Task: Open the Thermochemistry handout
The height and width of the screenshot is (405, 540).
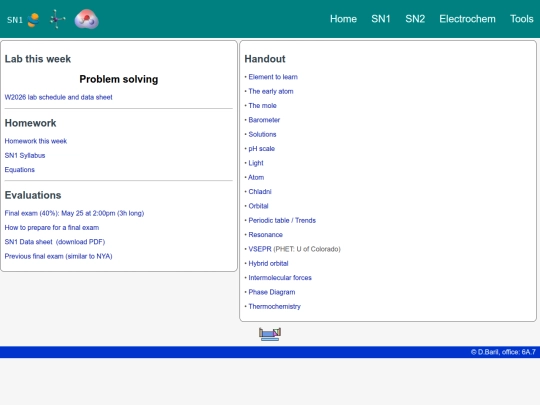Action: (x=274, y=307)
